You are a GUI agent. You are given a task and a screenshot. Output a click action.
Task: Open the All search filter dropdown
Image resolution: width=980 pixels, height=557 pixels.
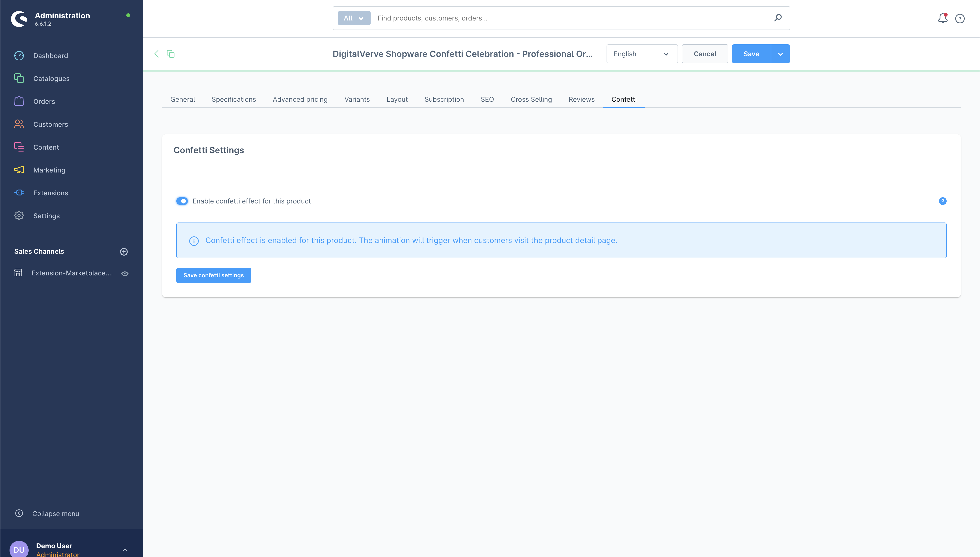click(354, 18)
